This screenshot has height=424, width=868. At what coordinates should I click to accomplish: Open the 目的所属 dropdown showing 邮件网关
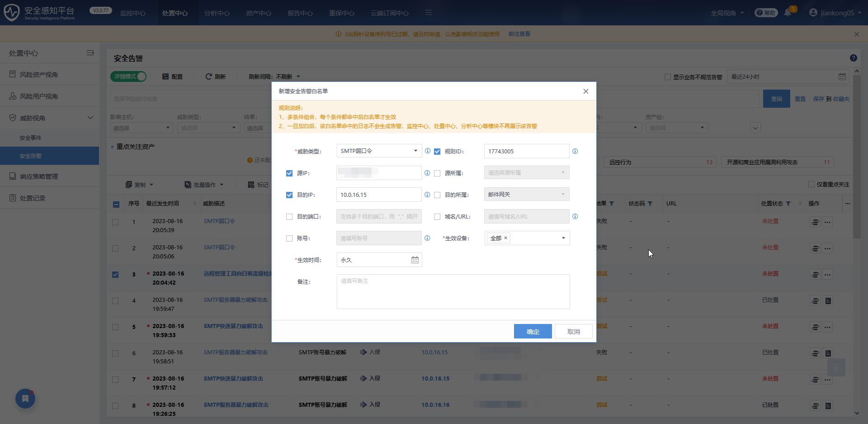click(527, 195)
